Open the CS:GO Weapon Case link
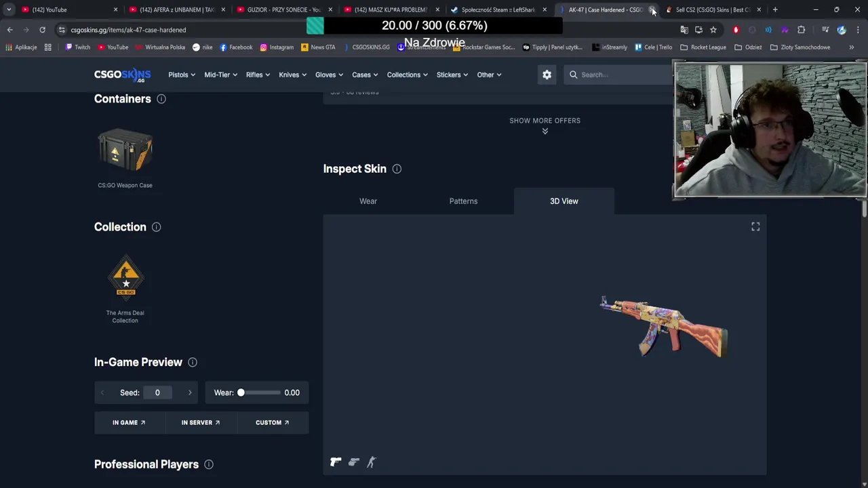 click(125, 159)
